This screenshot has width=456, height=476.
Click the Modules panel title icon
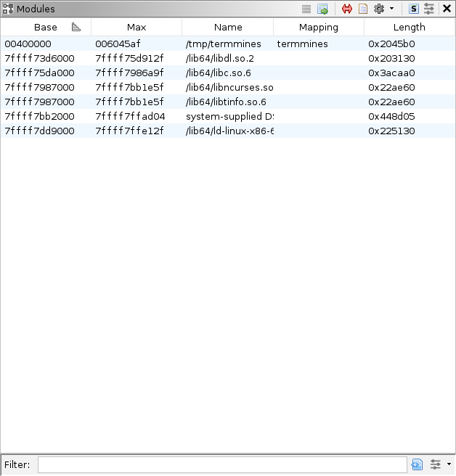[x=8, y=9]
